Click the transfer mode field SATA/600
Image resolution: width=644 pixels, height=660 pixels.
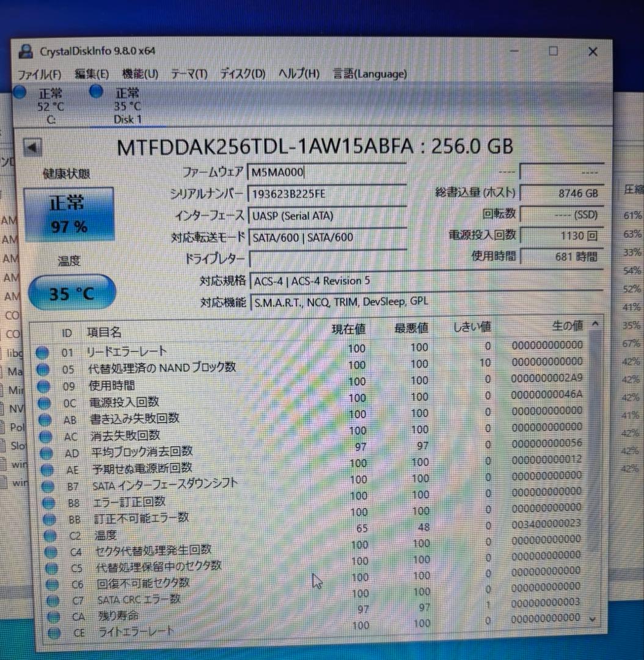click(327, 237)
